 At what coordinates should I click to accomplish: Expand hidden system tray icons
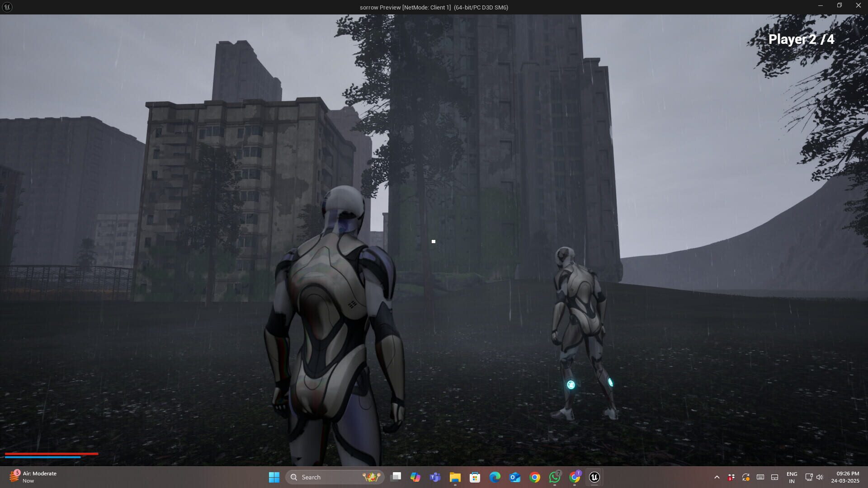click(717, 477)
